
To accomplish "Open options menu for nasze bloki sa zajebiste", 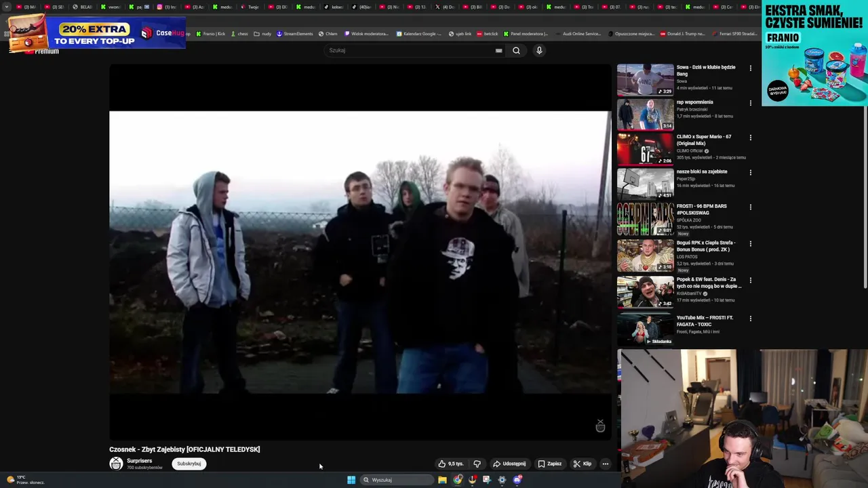I will (x=750, y=172).
